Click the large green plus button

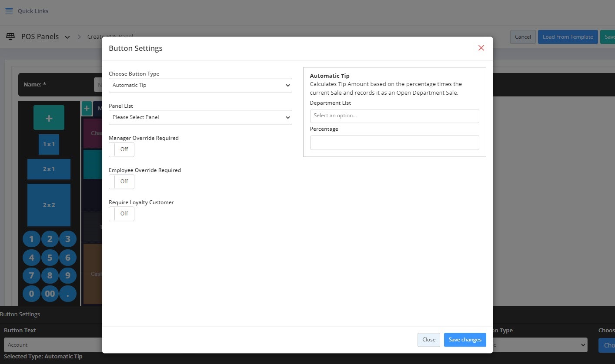[49, 118]
